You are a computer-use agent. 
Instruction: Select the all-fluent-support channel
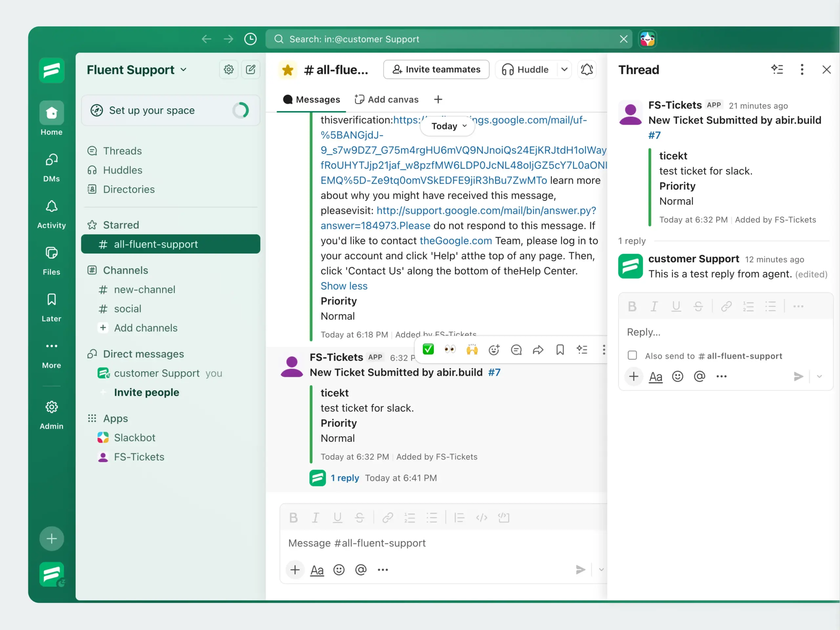click(171, 244)
